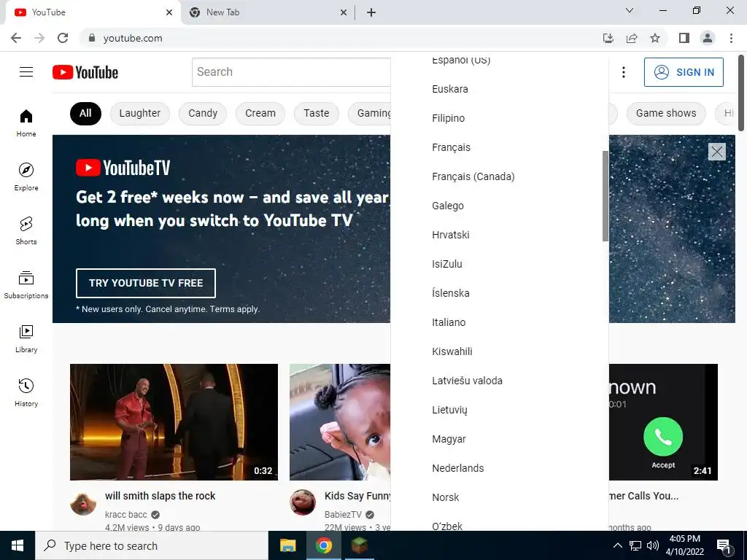Open YouTube settings three-dot menu

tap(624, 72)
